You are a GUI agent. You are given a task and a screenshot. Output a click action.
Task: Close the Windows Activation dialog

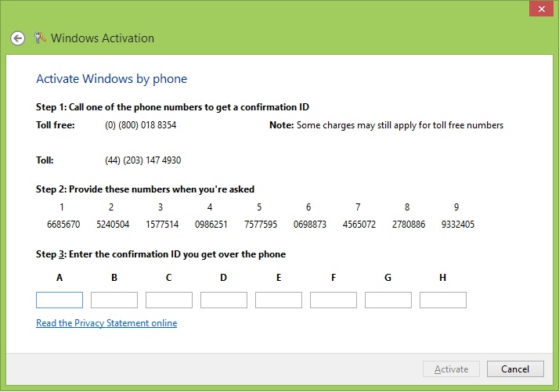click(541, 9)
